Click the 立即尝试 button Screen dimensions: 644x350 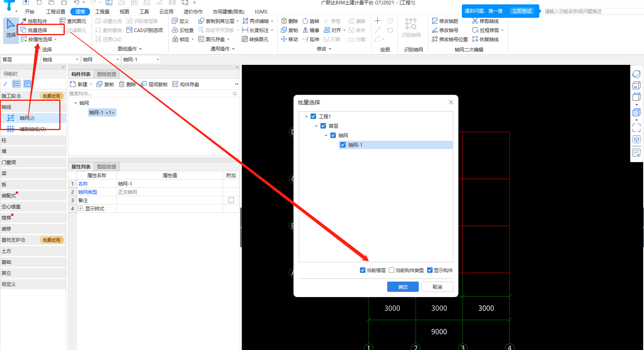tap(522, 11)
